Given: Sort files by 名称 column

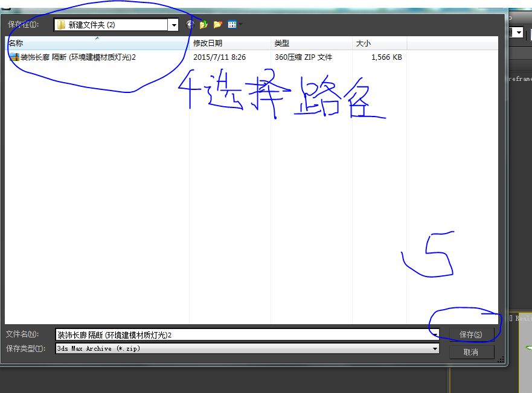Looking at the screenshot, I should [97, 43].
